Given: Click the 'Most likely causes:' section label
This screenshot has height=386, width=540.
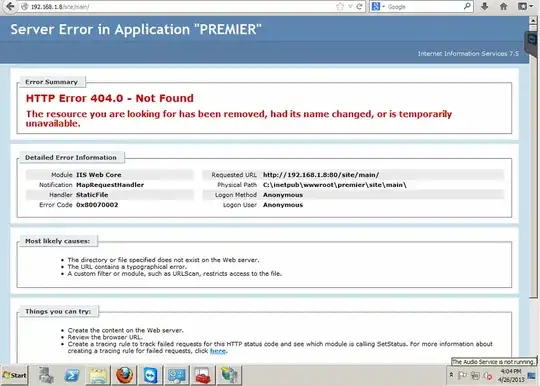Looking at the screenshot, I should 58,241.
